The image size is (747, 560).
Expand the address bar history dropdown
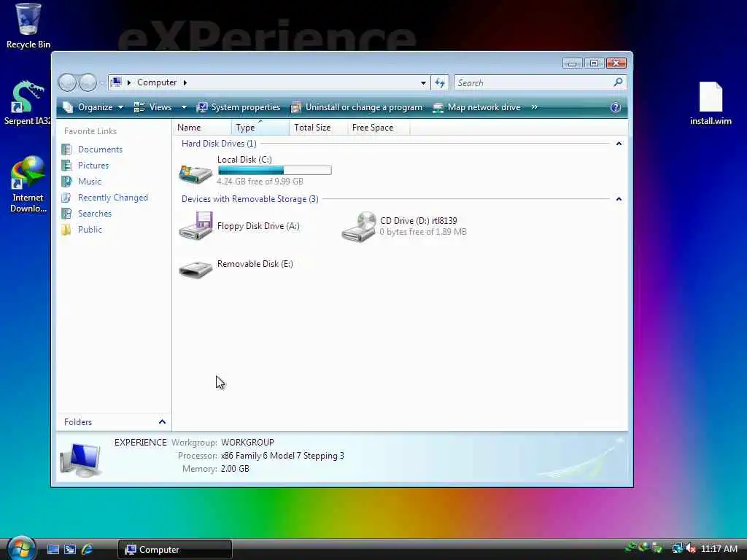pos(423,83)
